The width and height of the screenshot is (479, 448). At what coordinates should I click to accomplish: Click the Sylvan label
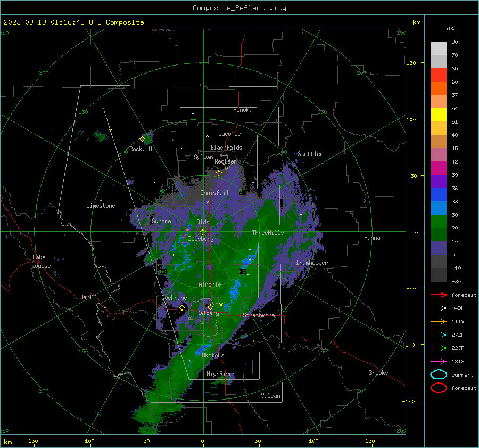point(203,157)
